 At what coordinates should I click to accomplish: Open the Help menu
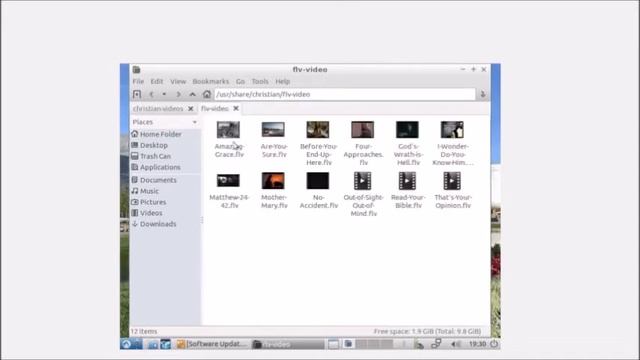pyautogui.click(x=282, y=81)
